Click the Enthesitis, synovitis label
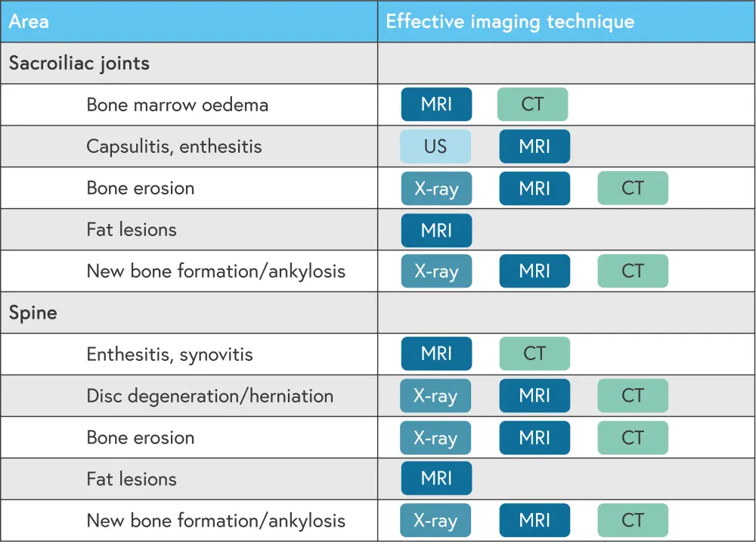756x544 pixels. click(x=169, y=354)
